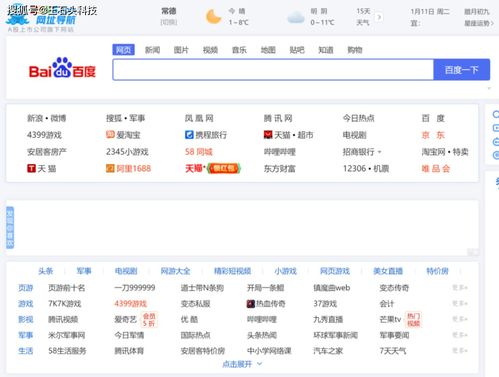Select the 视频 search tab

click(210, 50)
